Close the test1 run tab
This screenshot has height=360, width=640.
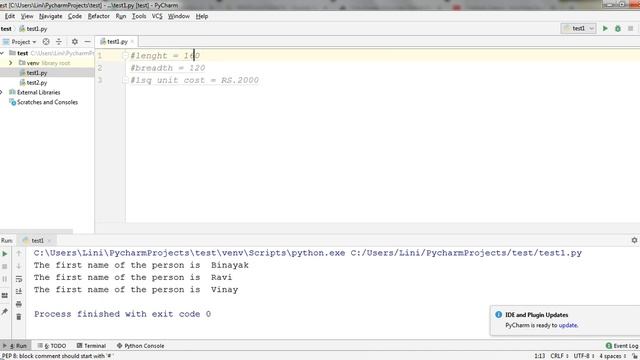[x=49, y=240]
